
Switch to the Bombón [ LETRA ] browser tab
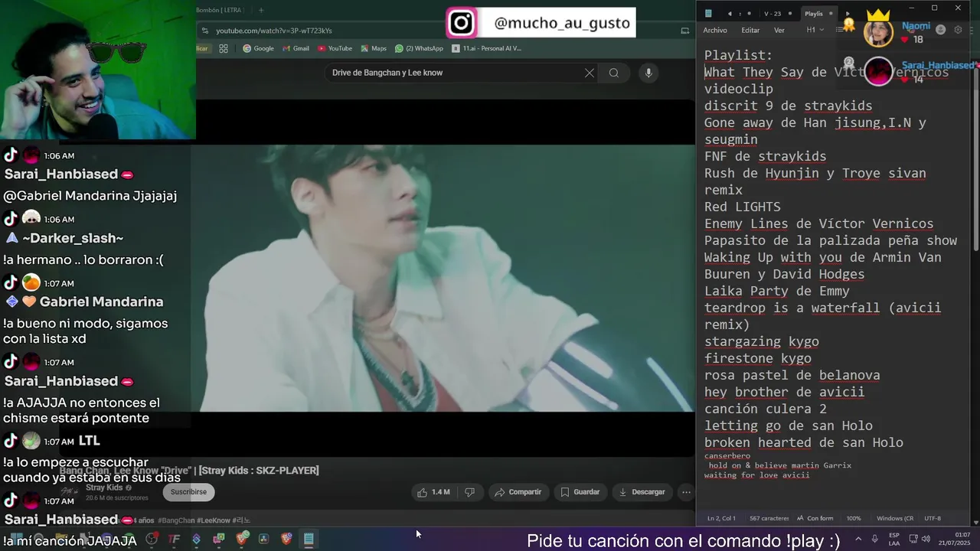coord(220,10)
